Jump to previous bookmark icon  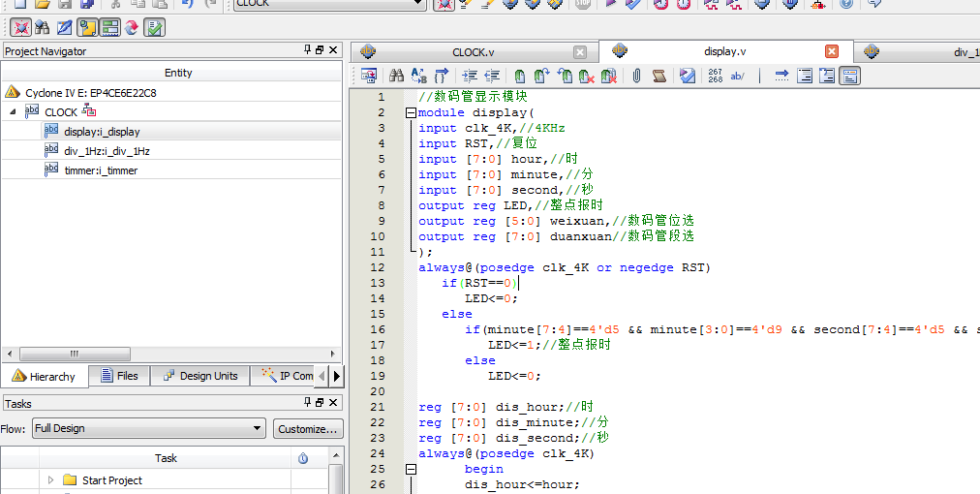point(565,76)
